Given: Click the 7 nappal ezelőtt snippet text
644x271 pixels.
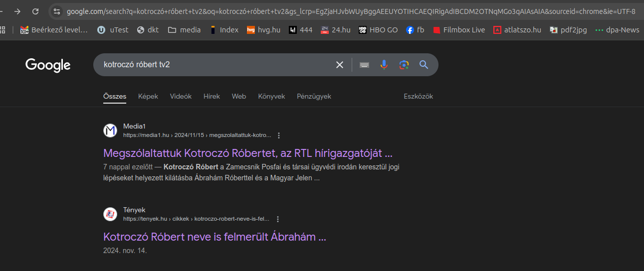Looking at the screenshot, I should (128, 167).
